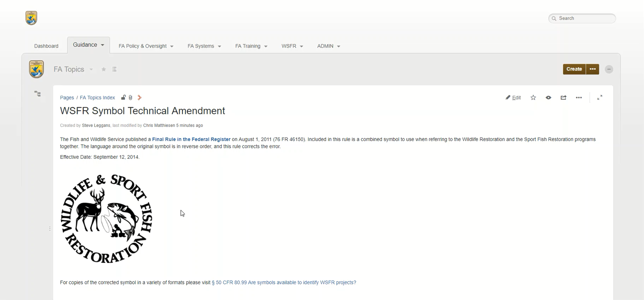The image size is (644, 300).
Task: Expand the Guidance menu
Action: click(x=89, y=45)
